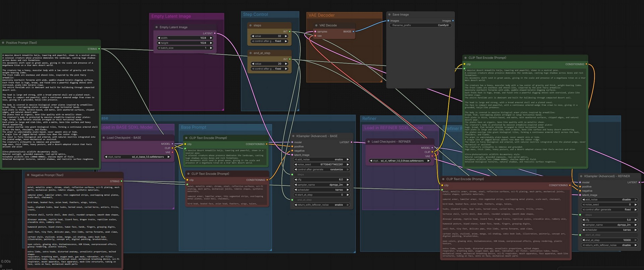This screenshot has height=270, width=644.
Task: Collapse the Save Image node via its dot
Action: 389,15
